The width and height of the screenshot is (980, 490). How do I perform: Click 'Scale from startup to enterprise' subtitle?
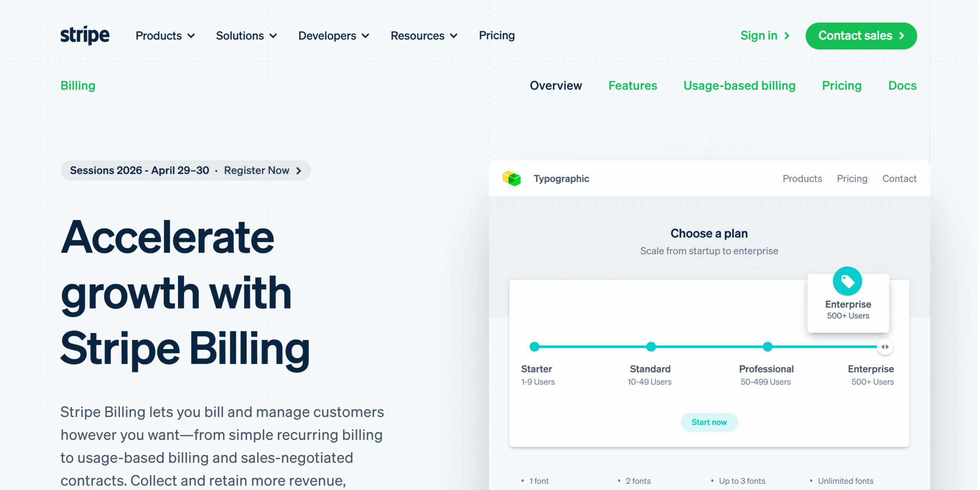click(709, 251)
